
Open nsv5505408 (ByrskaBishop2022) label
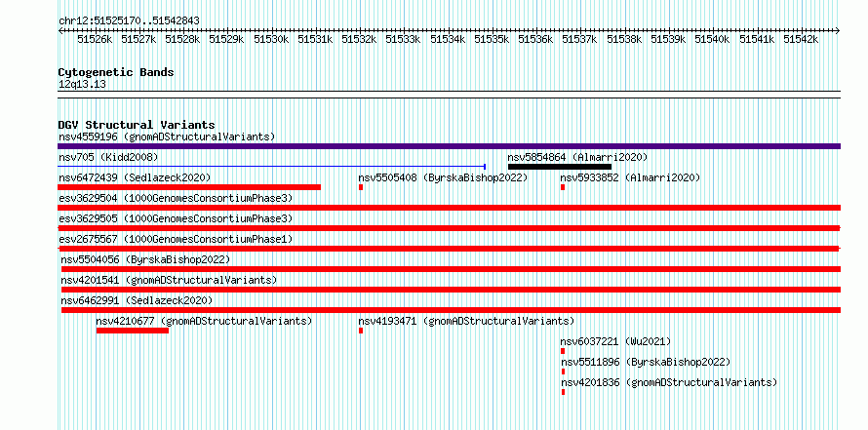tap(443, 177)
